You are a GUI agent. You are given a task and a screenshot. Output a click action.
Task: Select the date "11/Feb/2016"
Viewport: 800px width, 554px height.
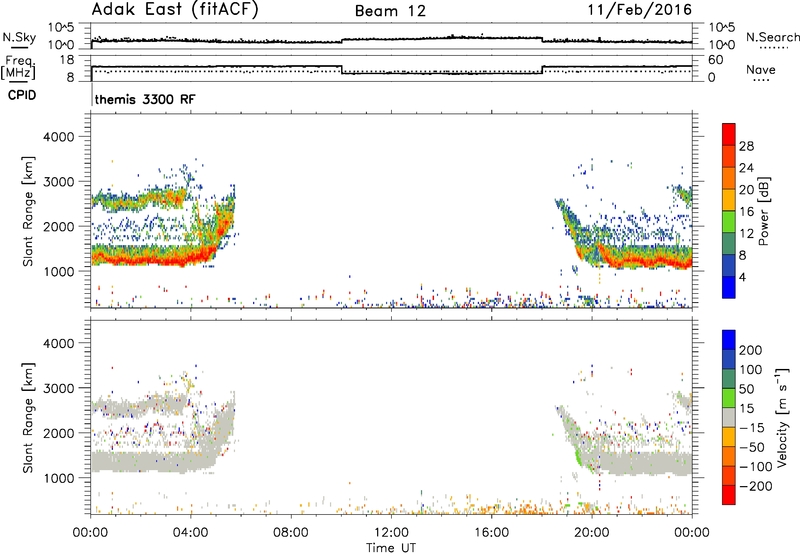coord(640,10)
